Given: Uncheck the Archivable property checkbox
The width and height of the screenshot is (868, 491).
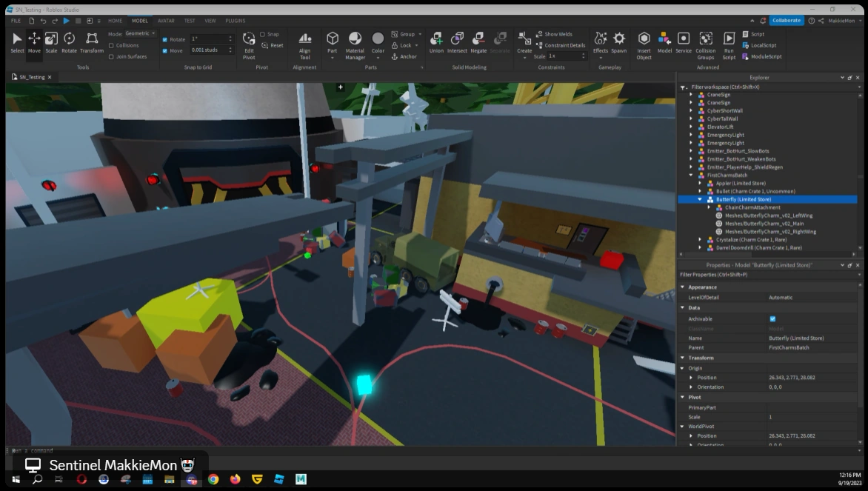Looking at the screenshot, I should click(x=772, y=319).
